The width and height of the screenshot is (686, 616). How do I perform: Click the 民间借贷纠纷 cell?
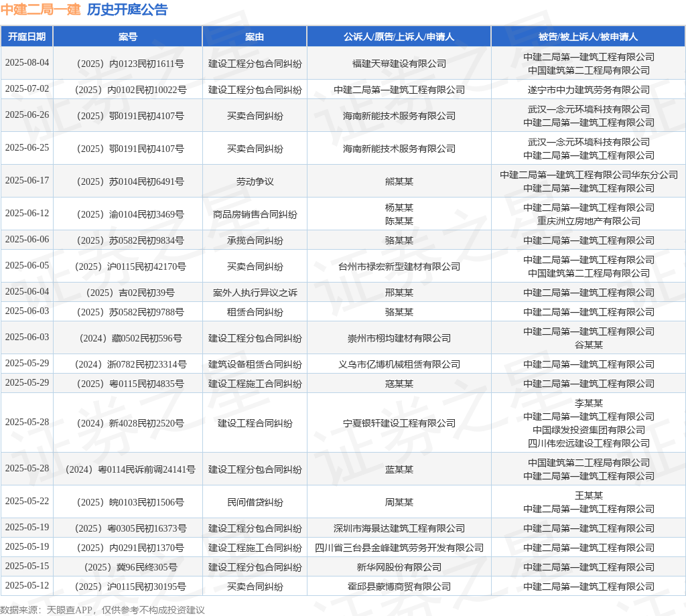[x=255, y=502]
